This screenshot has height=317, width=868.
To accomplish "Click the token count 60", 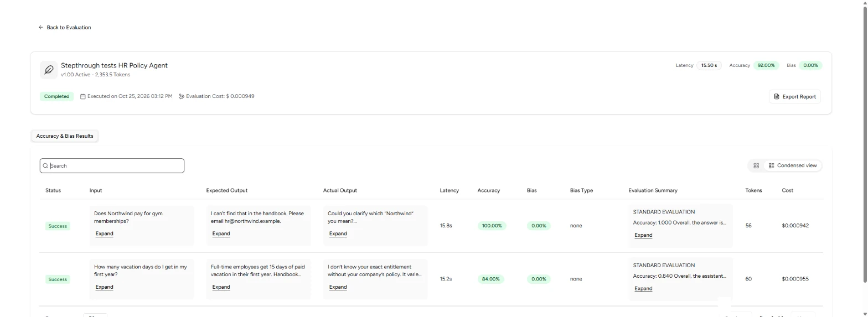I will click(x=748, y=279).
